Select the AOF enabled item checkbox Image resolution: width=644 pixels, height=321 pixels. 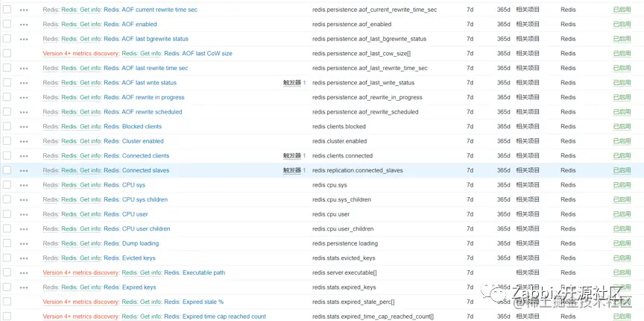pos(7,24)
